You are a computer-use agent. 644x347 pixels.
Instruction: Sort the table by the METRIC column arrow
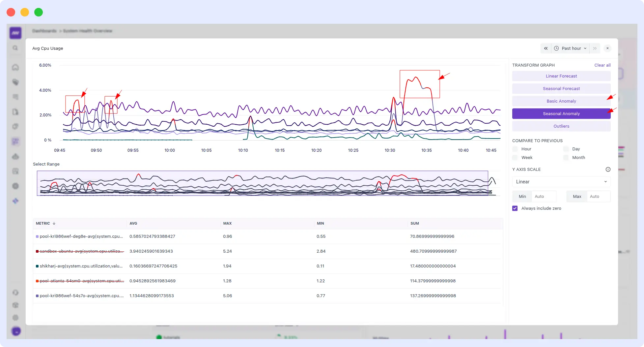tap(54, 223)
